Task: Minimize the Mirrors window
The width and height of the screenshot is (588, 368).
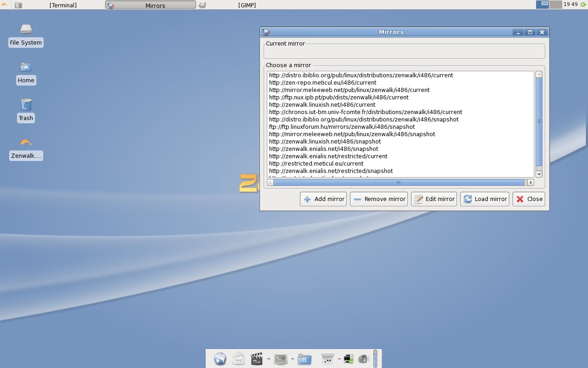Action: point(518,32)
